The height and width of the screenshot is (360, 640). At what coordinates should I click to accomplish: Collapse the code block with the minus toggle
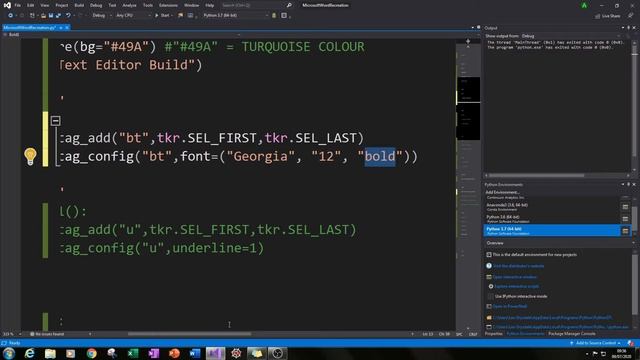[x=56, y=121]
